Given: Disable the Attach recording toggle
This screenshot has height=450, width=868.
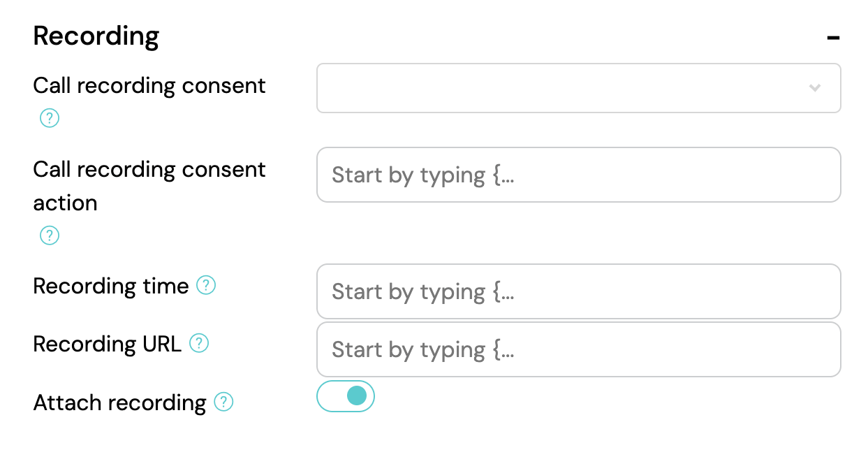Looking at the screenshot, I should click(346, 396).
